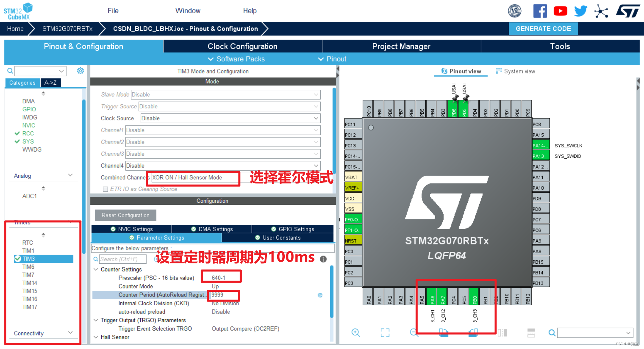
Task: Open the DMA Settings tab
Action: pyautogui.click(x=212, y=229)
